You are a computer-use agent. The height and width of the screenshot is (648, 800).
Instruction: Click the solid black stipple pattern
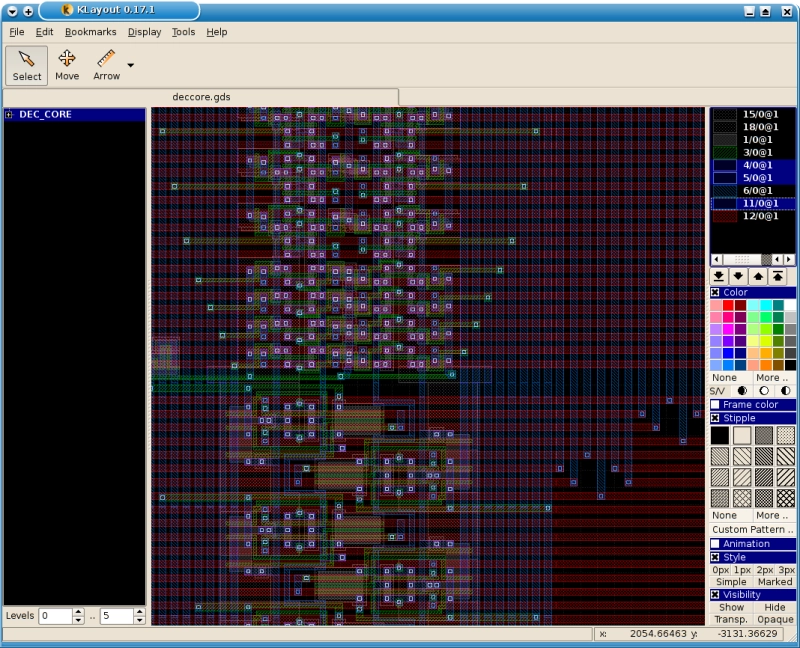720,435
